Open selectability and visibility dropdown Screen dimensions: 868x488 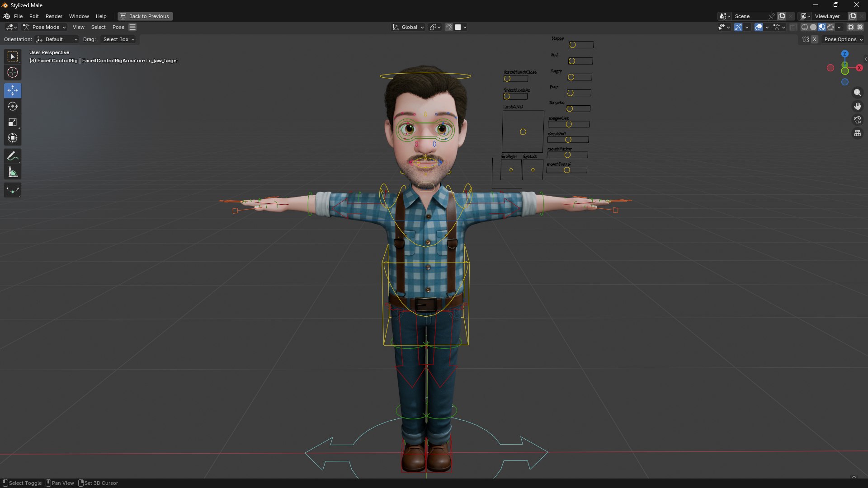(724, 27)
